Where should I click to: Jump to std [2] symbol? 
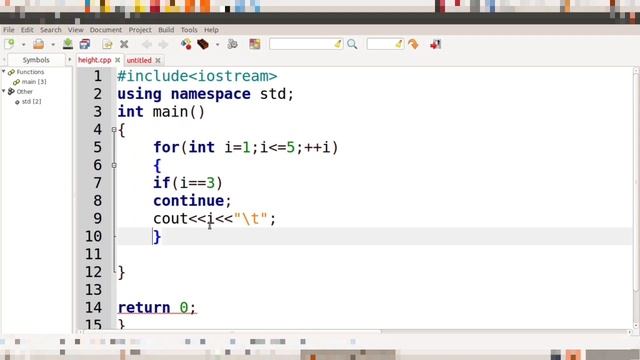(x=31, y=101)
